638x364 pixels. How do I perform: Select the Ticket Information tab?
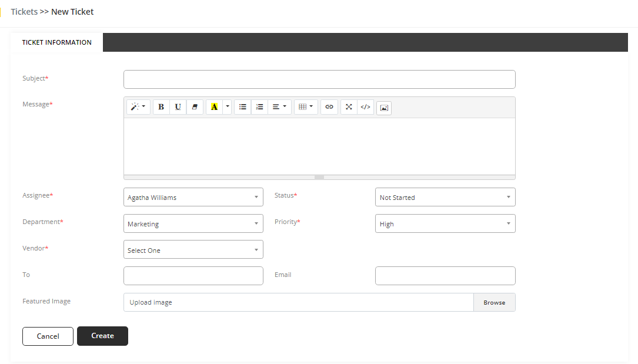click(x=57, y=42)
